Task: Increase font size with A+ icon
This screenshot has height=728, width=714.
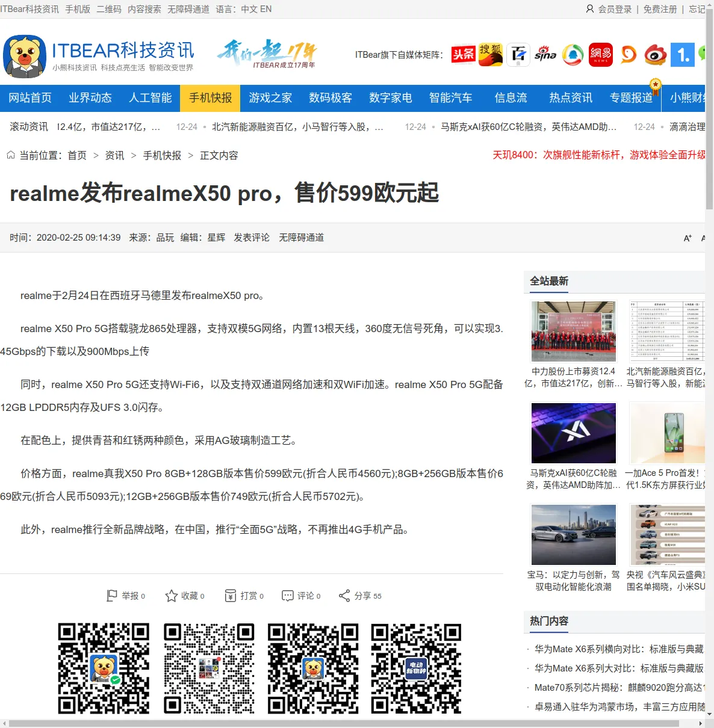Action: [688, 238]
